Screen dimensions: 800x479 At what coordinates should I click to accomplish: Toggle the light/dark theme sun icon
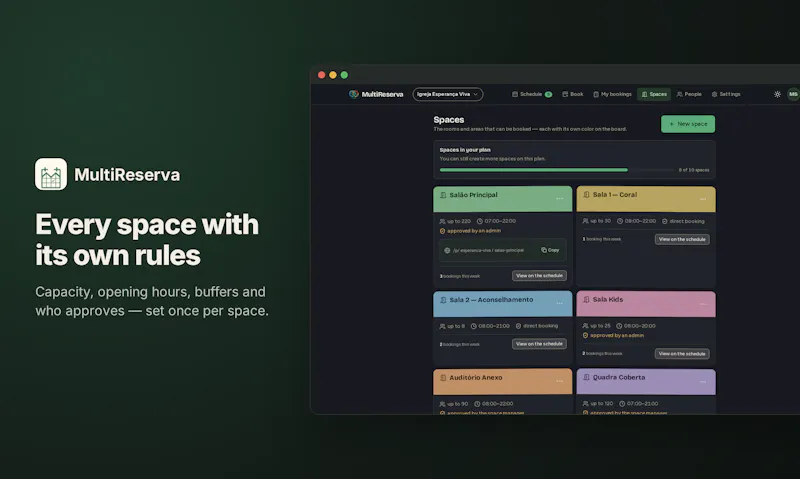coord(777,94)
